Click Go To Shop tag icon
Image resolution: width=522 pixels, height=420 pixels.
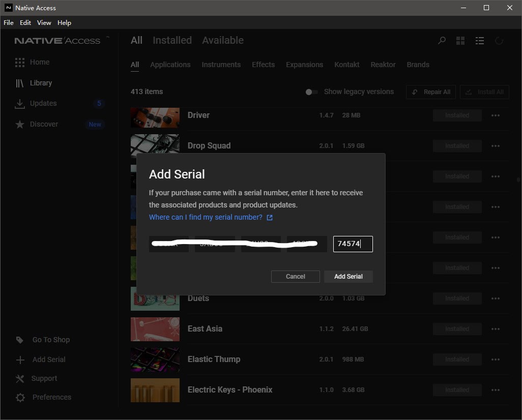pyautogui.click(x=20, y=340)
